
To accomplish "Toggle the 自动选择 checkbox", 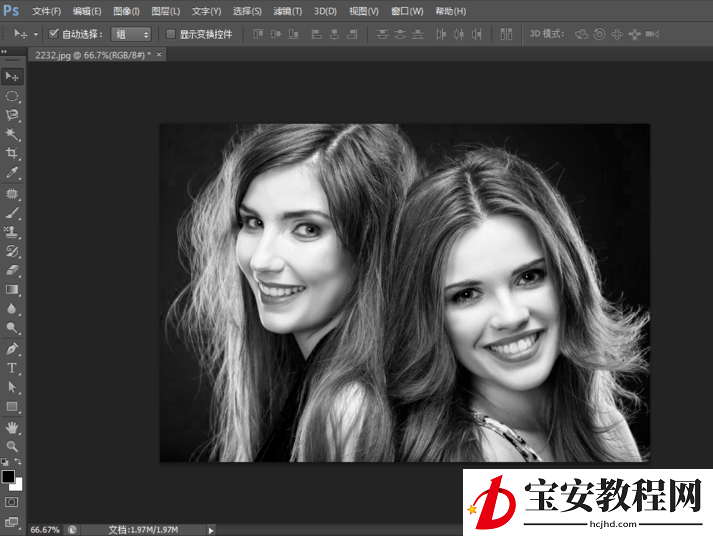I will pyautogui.click(x=54, y=34).
